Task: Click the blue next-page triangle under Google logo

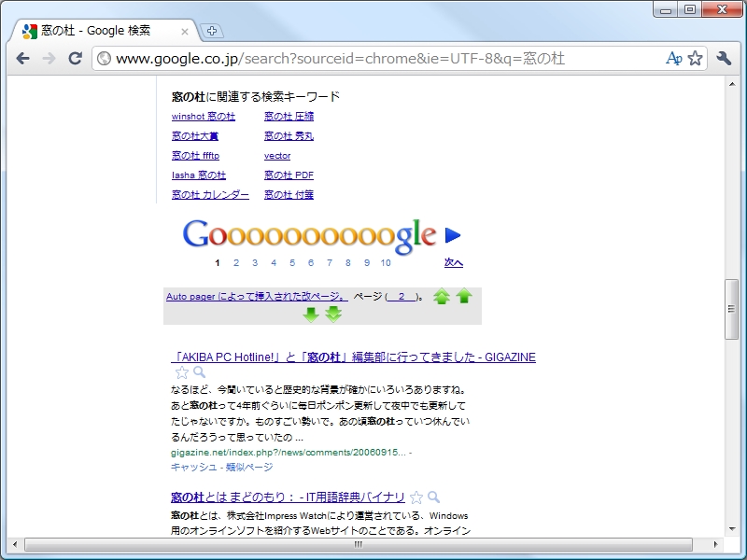Action: (450, 234)
